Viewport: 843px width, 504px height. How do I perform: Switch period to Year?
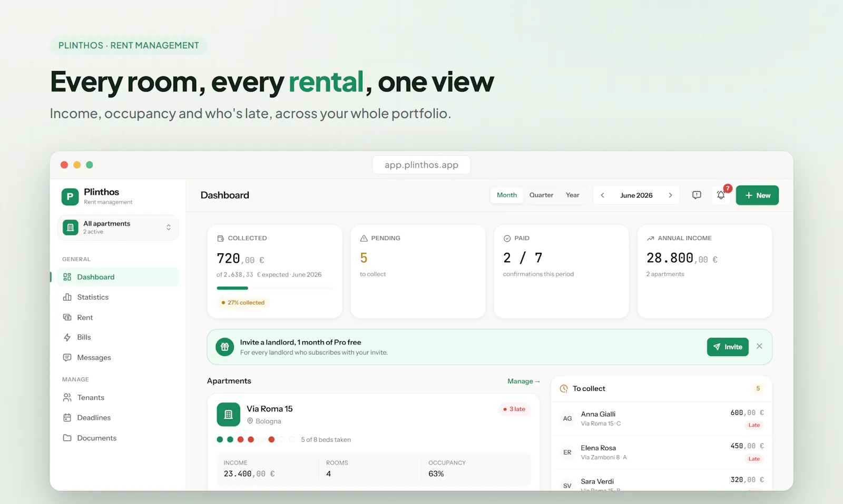573,195
